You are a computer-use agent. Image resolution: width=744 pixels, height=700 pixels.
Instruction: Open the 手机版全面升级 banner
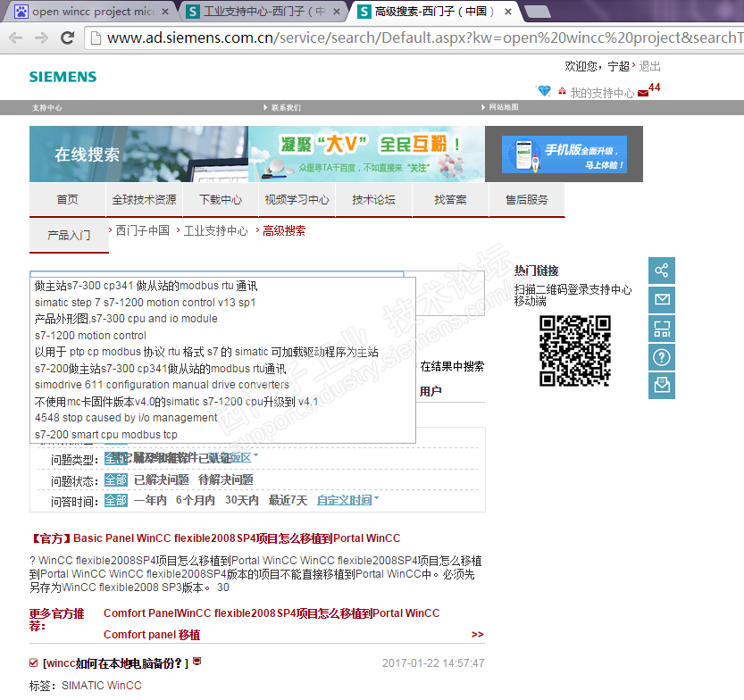(564, 154)
